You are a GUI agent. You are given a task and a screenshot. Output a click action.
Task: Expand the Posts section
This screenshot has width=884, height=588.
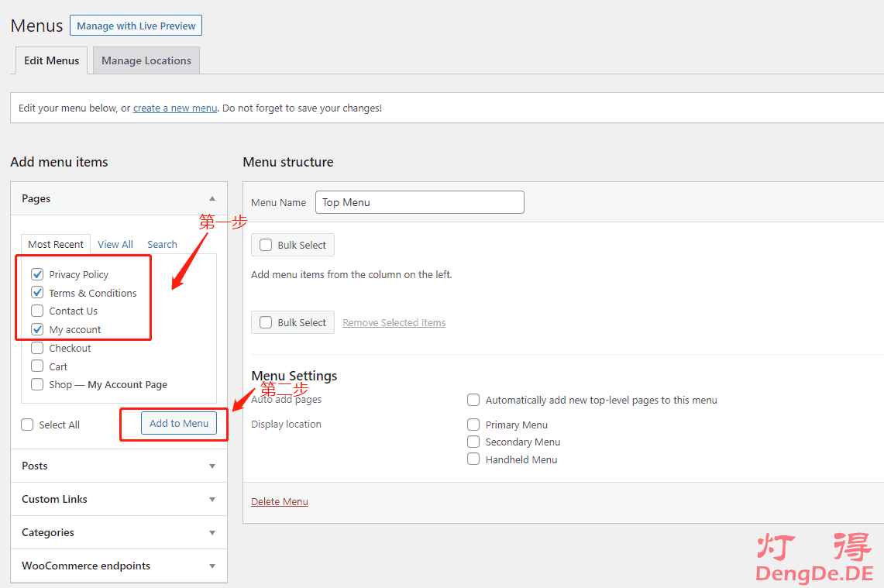coord(212,466)
